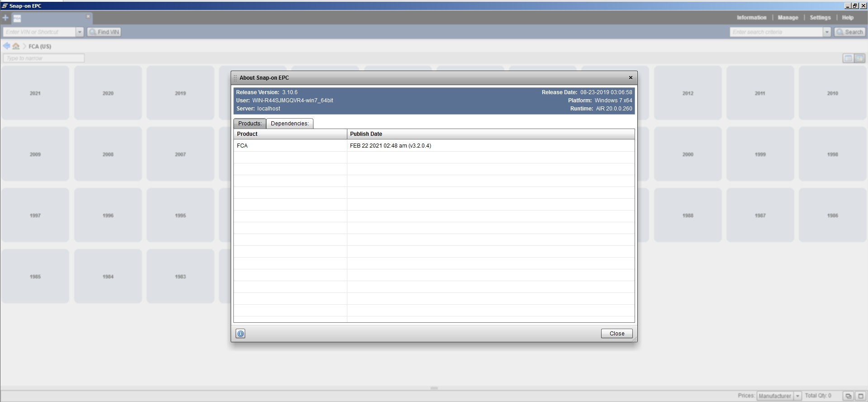868x402 pixels.
Task: Expand the search criteria dropdown arrow
Action: [827, 32]
